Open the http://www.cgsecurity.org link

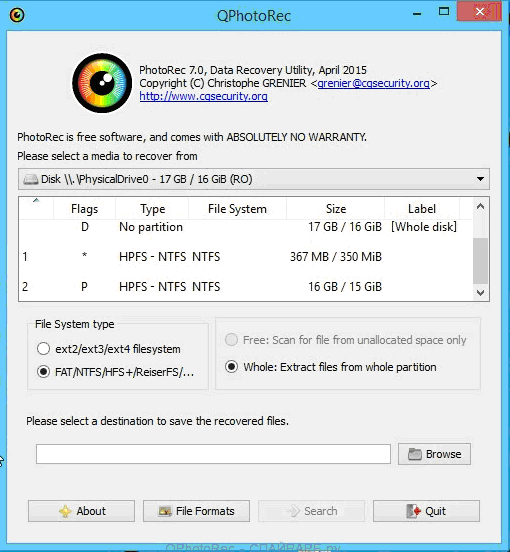pyautogui.click(x=203, y=96)
